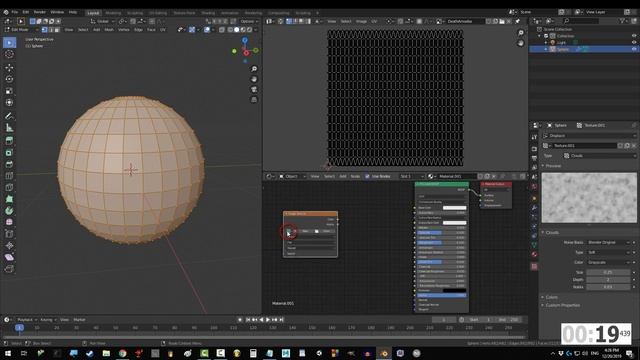Open UV menu in 3D viewport header
The image size is (640, 360).
tap(163, 30)
